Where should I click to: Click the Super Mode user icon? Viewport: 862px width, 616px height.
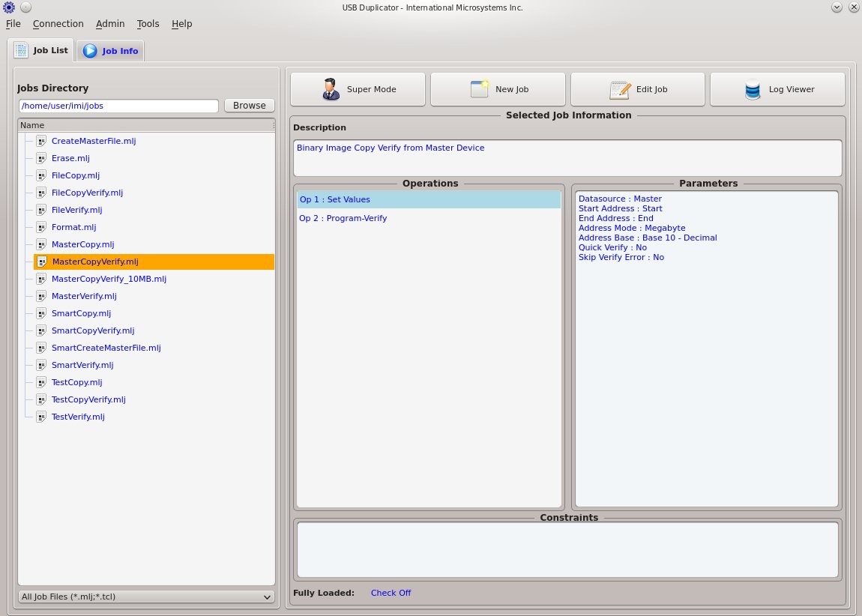tap(331, 89)
